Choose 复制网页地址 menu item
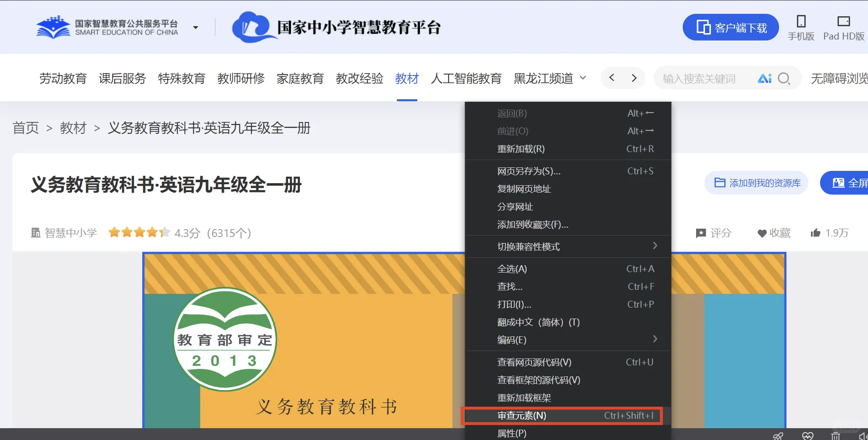Image resolution: width=868 pixels, height=440 pixels. click(568, 189)
